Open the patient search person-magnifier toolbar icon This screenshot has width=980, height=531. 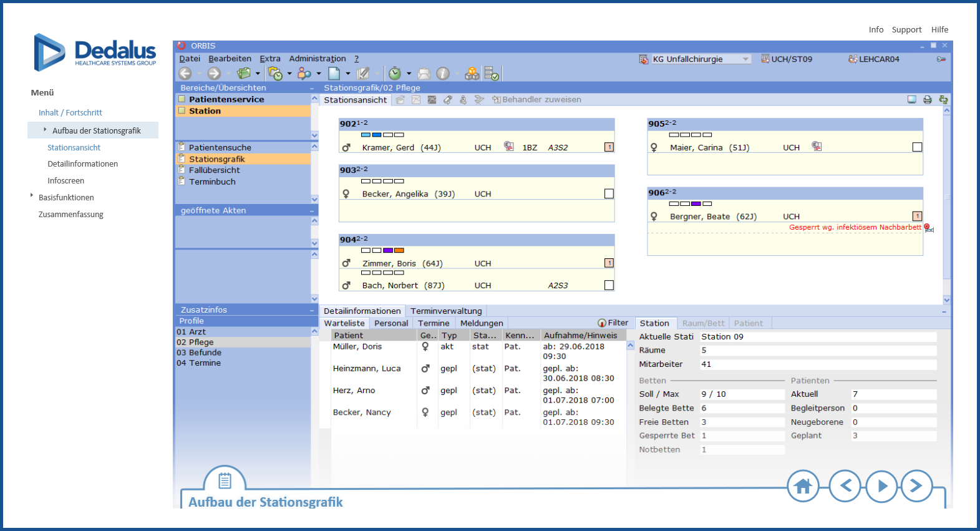(304, 74)
